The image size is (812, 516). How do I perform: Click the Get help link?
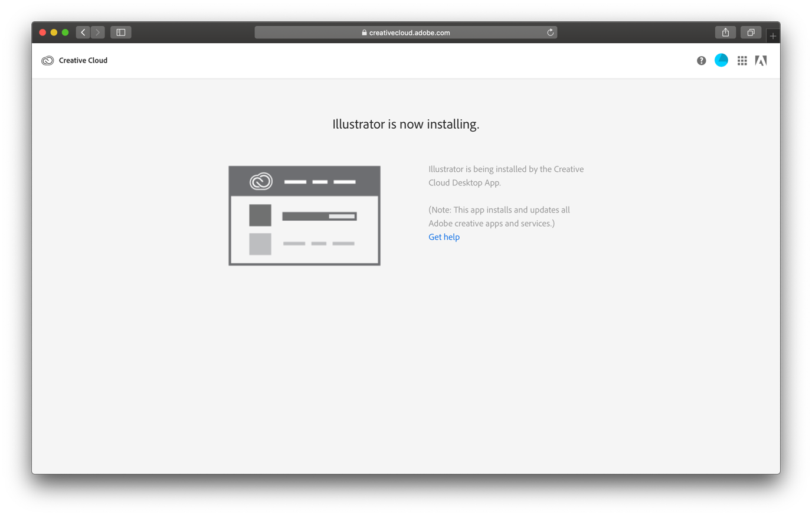444,237
